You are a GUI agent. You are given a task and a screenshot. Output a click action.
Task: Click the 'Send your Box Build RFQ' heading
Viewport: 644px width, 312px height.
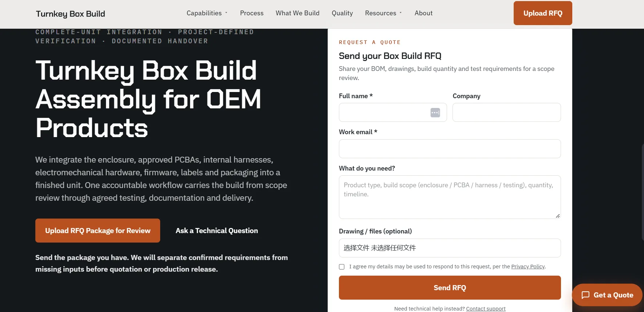pos(390,56)
